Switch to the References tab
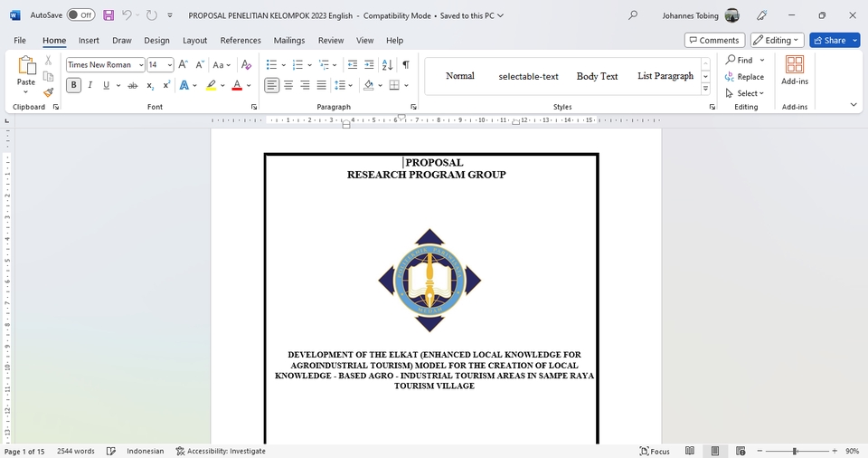Image resolution: width=868 pixels, height=458 pixels. 241,41
